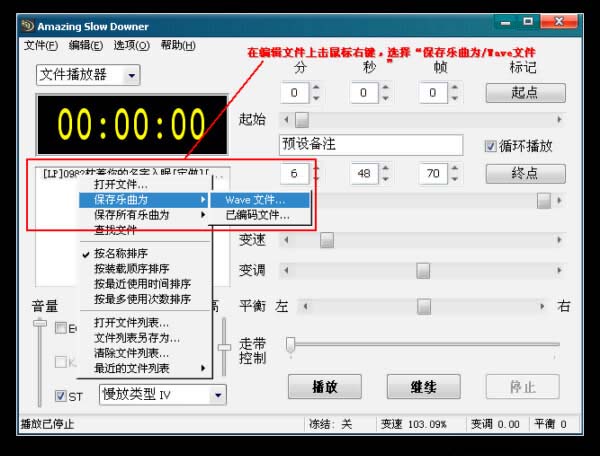Increase the end 秒 value stepper
Screen dimensions: 600x456
(385, 169)
